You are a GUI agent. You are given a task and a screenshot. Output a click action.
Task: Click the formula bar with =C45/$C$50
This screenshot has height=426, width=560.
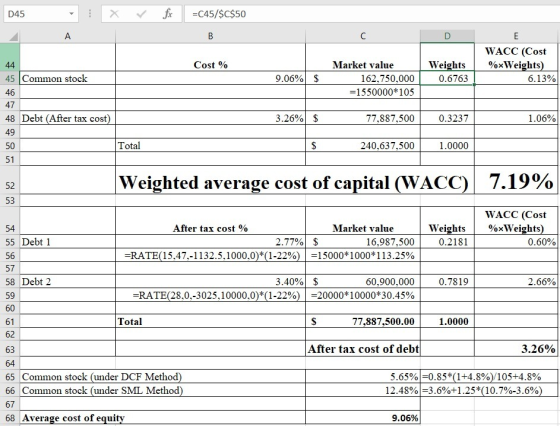coord(372,14)
